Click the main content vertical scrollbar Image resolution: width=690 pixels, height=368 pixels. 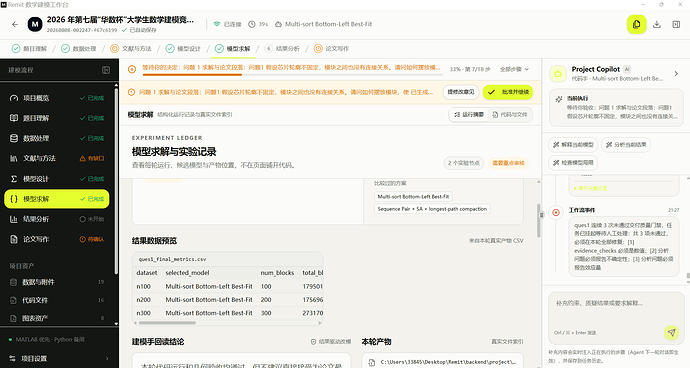(x=539, y=221)
